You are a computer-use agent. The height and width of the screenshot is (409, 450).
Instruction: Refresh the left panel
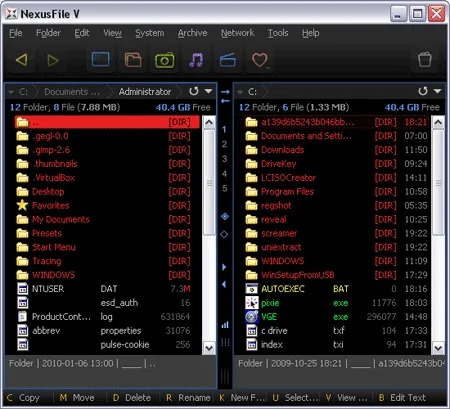(x=194, y=91)
